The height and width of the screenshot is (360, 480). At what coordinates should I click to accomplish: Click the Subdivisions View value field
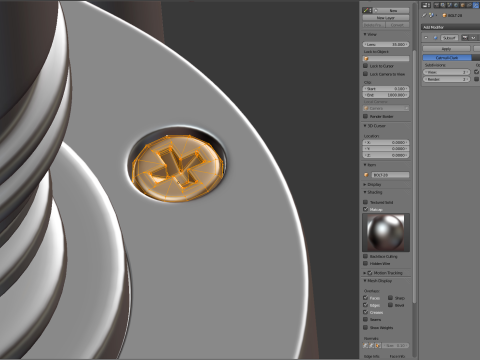point(447,72)
